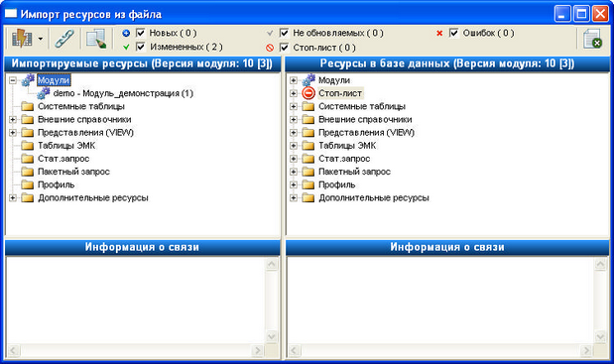Click scroll up arrow in left Информация о связи
614x364 pixels.
[x=272, y=264]
